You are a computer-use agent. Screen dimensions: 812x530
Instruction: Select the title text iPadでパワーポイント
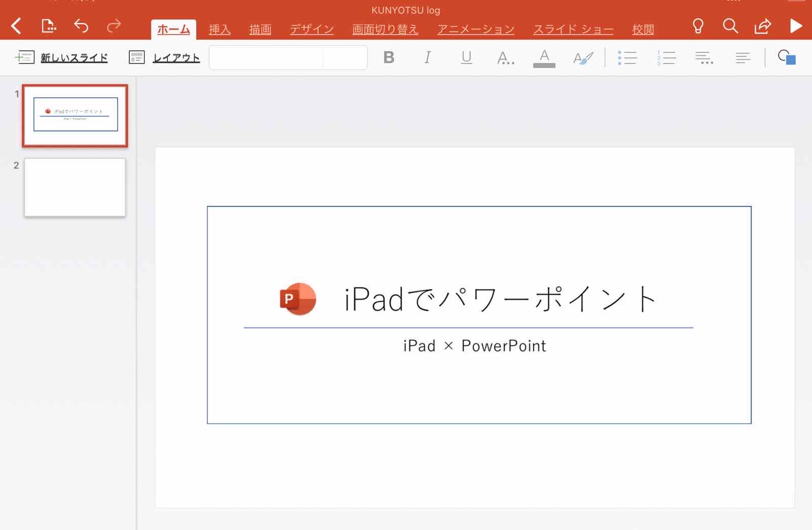tap(500, 299)
